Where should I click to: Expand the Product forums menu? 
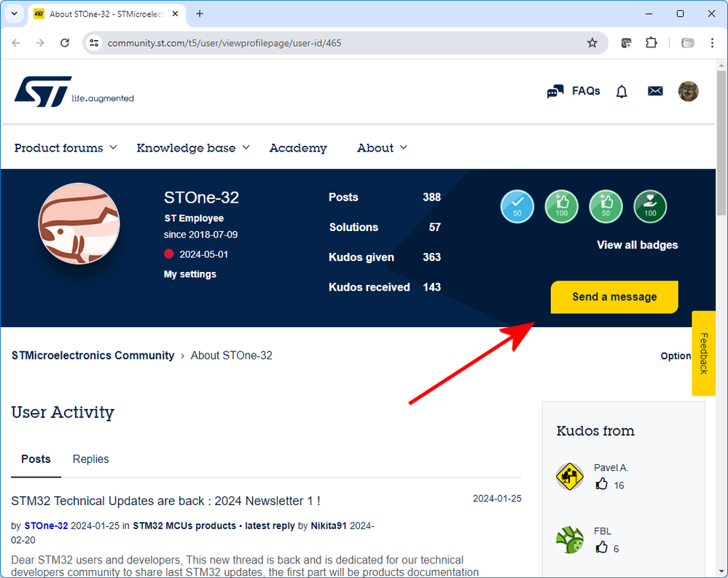66,148
